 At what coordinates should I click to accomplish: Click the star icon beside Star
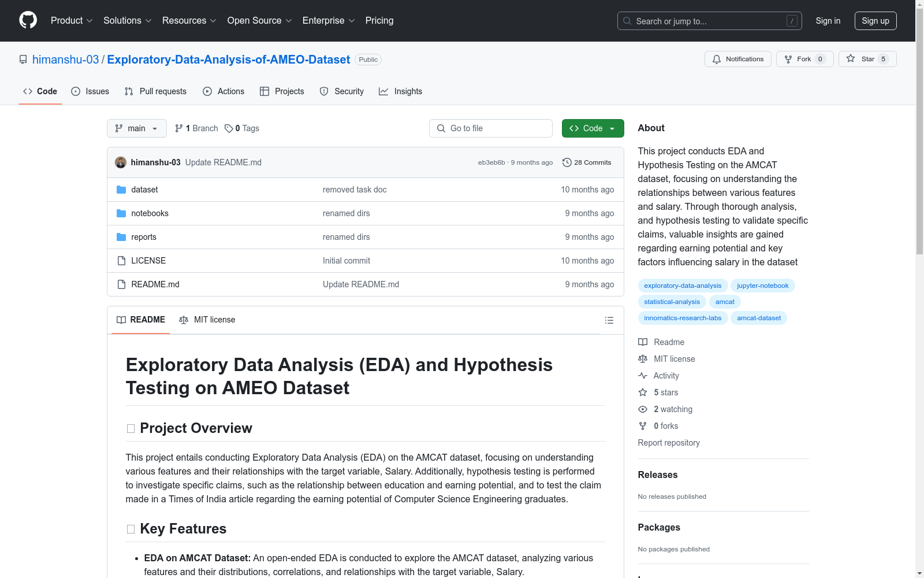click(x=851, y=58)
